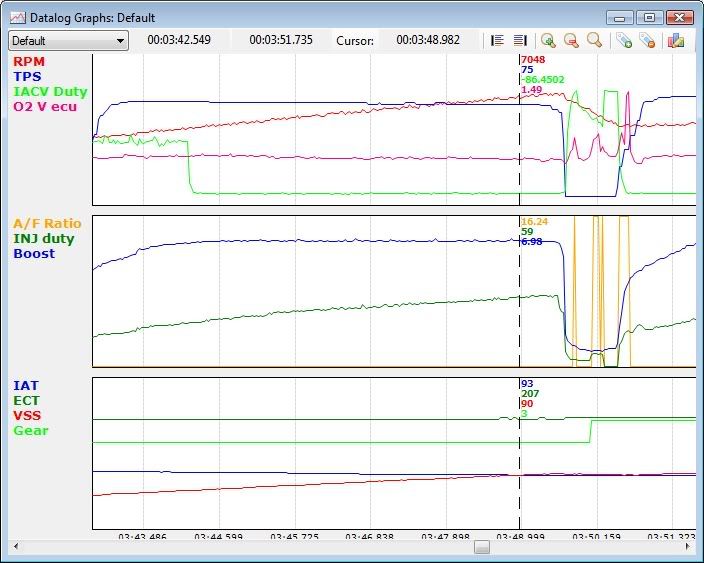
Task: Select the IAT legend label
Action: (26, 386)
